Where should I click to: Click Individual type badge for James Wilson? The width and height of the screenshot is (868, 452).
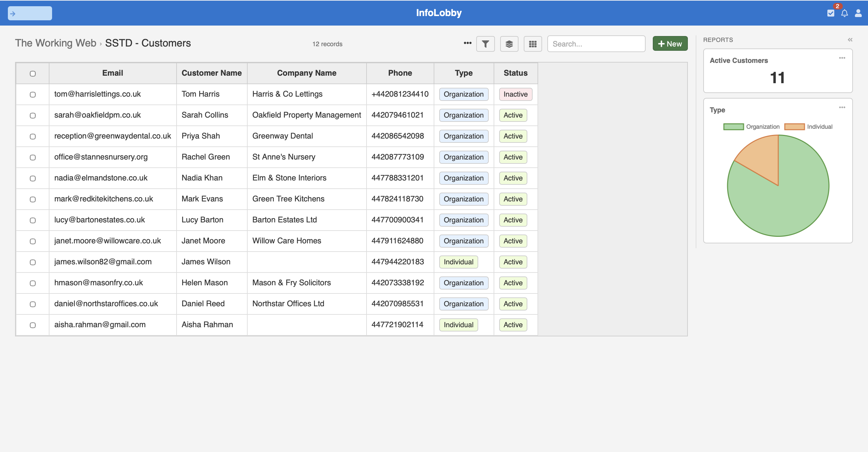[458, 262]
